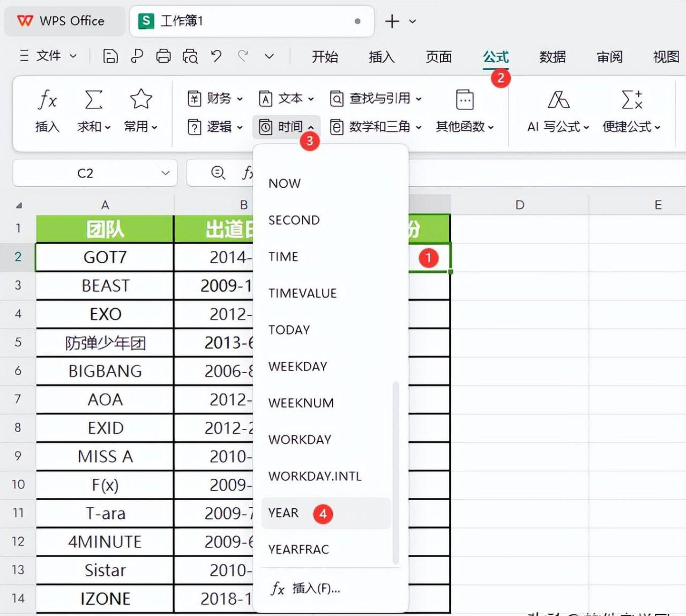This screenshot has width=686, height=616.
Task: Click cell containing IZONE
Action: (x=105, y=598)
